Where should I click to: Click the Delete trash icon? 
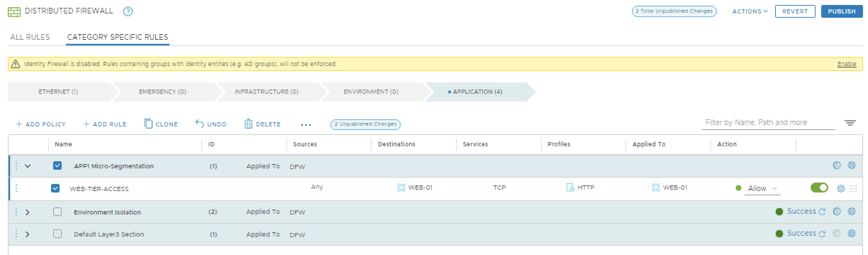(248, 124)
